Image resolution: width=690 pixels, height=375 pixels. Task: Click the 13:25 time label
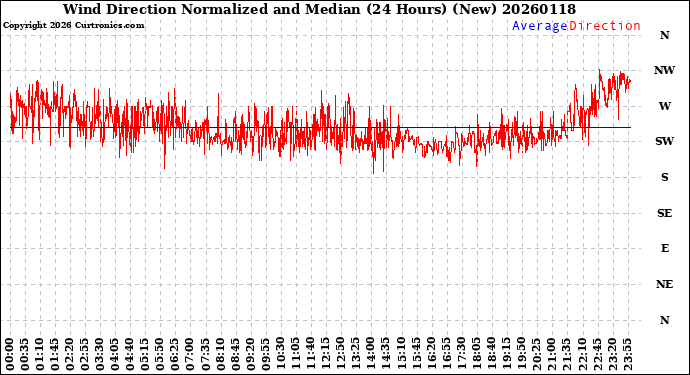point(356,355)
